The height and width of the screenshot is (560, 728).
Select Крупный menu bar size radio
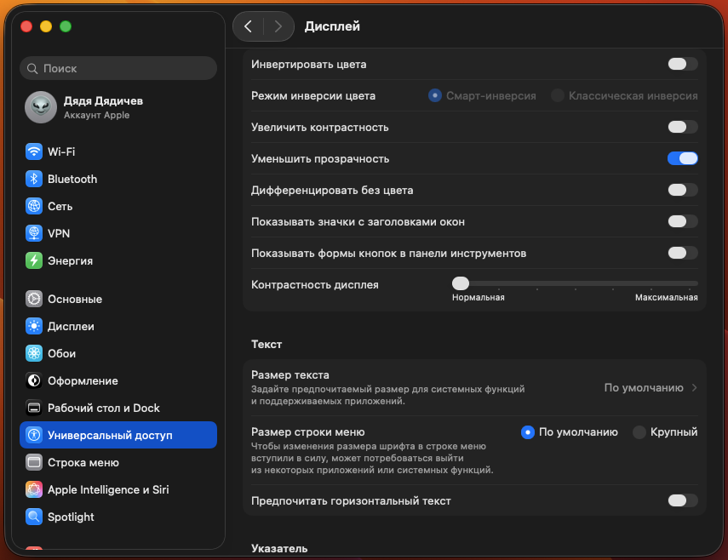point(639,432)
